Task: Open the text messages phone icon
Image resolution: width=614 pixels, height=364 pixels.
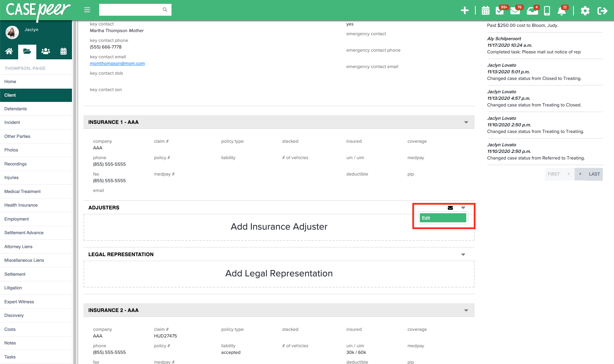Action: click(547, 10)
